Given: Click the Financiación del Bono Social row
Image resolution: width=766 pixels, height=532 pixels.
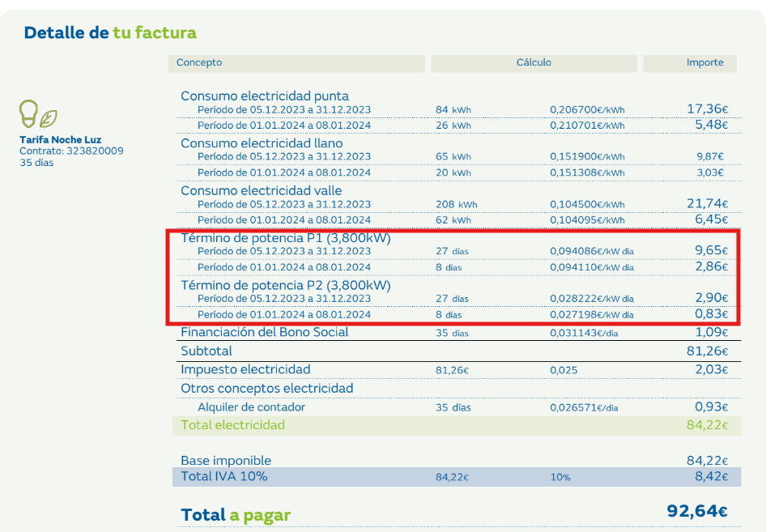Looking at the screenshot, I should coord(265,332).
